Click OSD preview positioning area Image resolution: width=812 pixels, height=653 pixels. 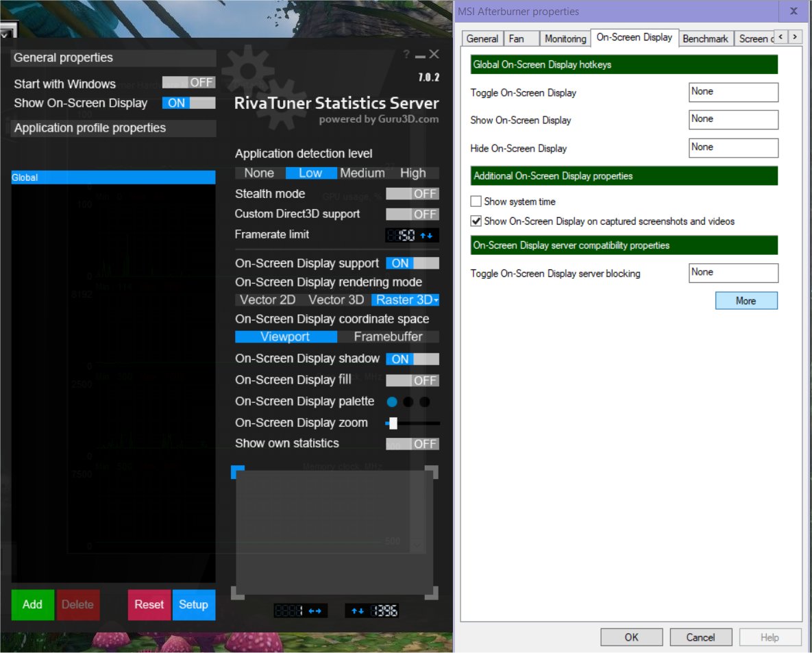[x=334, y=532]
